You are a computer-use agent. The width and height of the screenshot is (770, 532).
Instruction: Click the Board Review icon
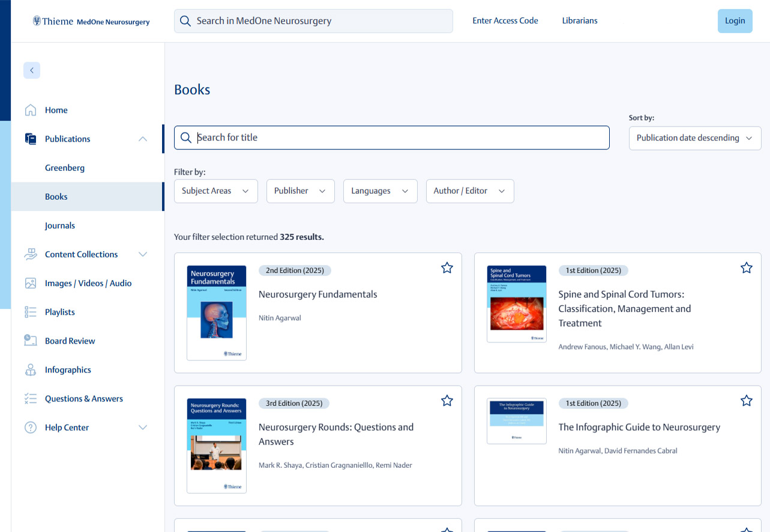(x=31, y=340)
